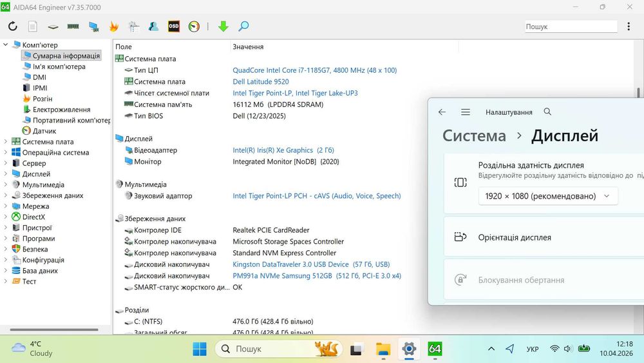This screenshot has width=644, height=363.
Task: Show hidden system tray icons
Action: [491, 349]
